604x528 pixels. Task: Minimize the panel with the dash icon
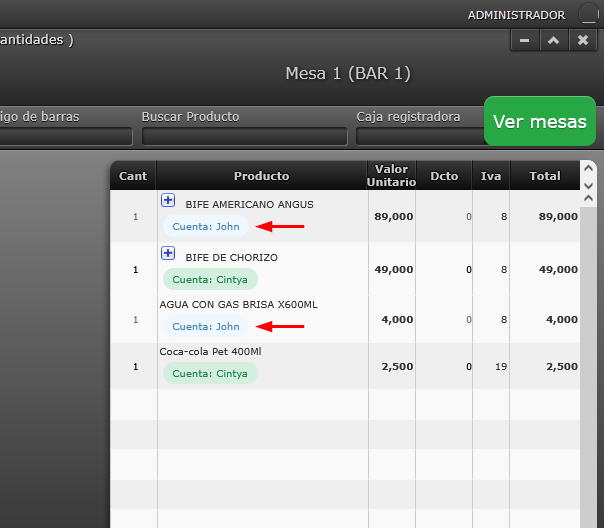[524, 40]
